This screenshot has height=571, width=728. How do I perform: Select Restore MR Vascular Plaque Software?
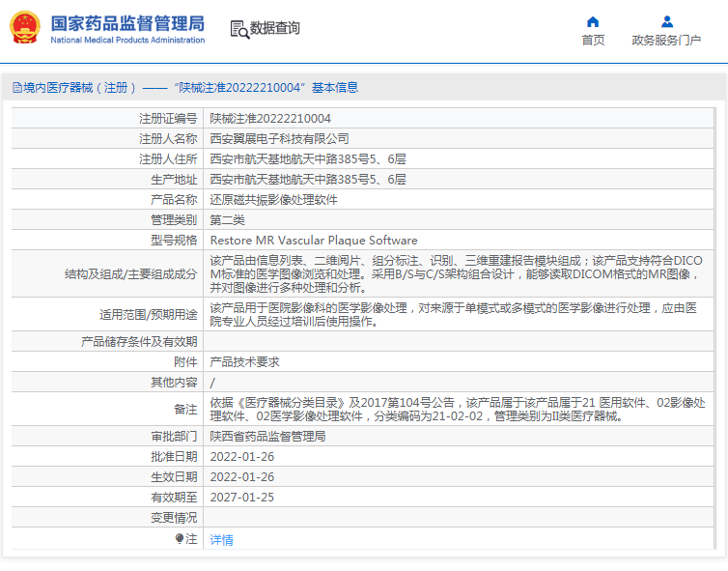coord(314,241)
